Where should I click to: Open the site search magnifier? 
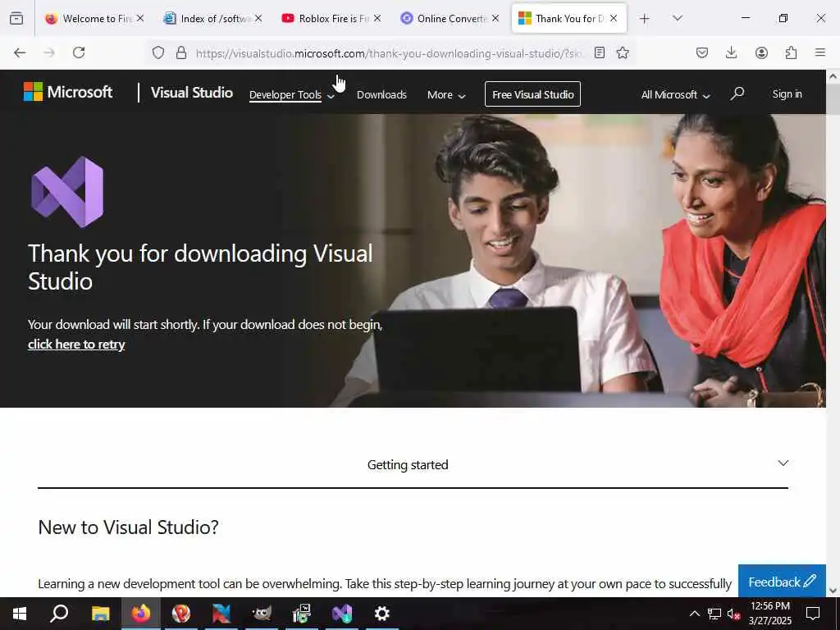(x=737, y=94)
